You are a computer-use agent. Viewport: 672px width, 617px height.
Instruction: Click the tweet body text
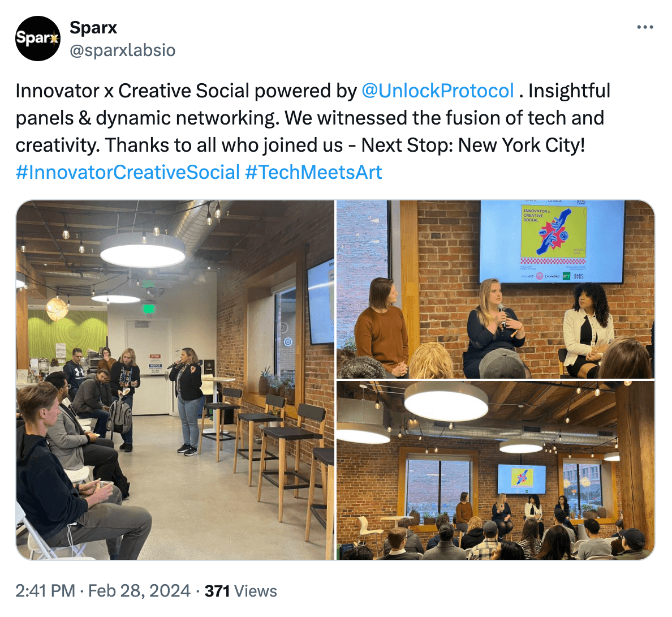(x=313, y=131)
